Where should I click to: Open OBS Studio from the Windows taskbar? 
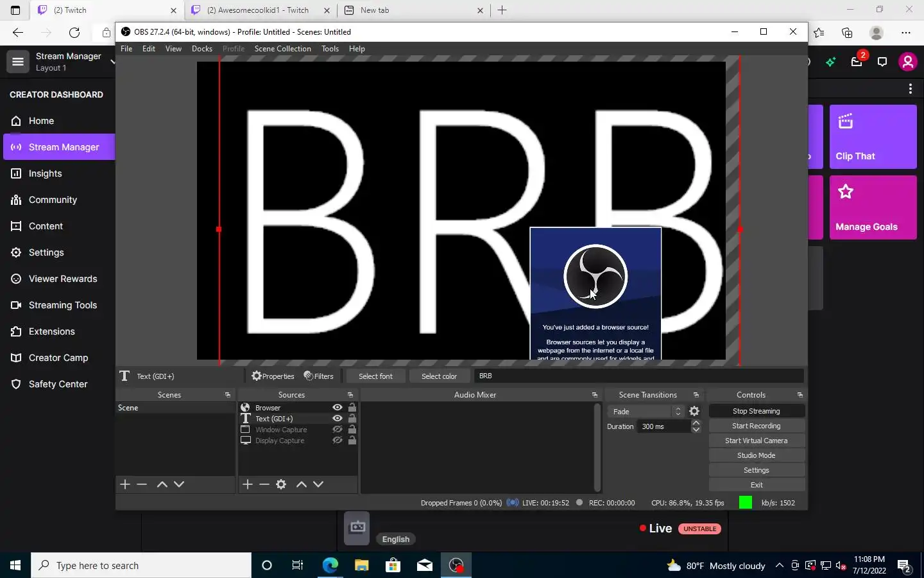coord(456,565)
